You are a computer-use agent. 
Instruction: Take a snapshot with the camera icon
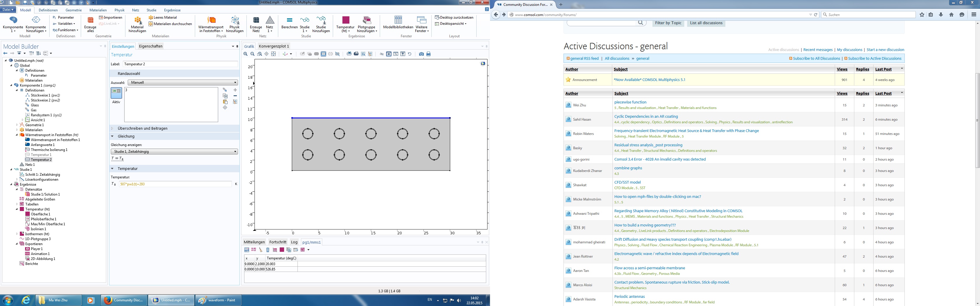(421, 54)
